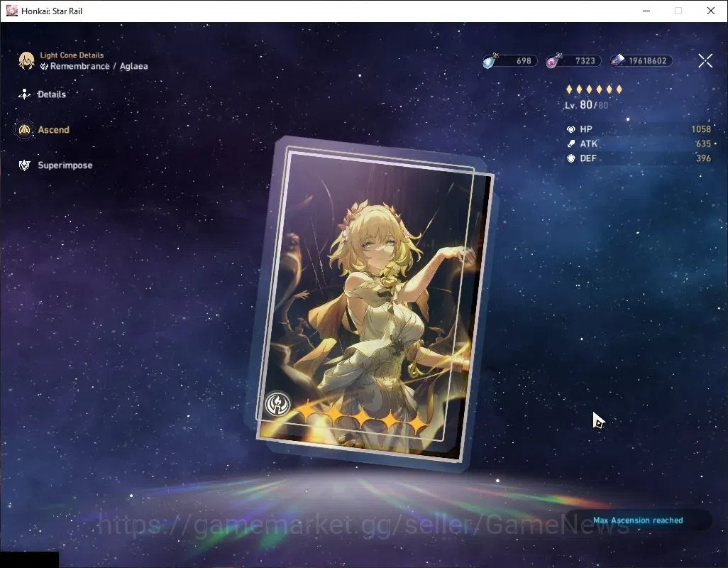Close the Light Cone Details screen
Image resolution: width=728 pixels, height=568 pixels.
point(705,60)
